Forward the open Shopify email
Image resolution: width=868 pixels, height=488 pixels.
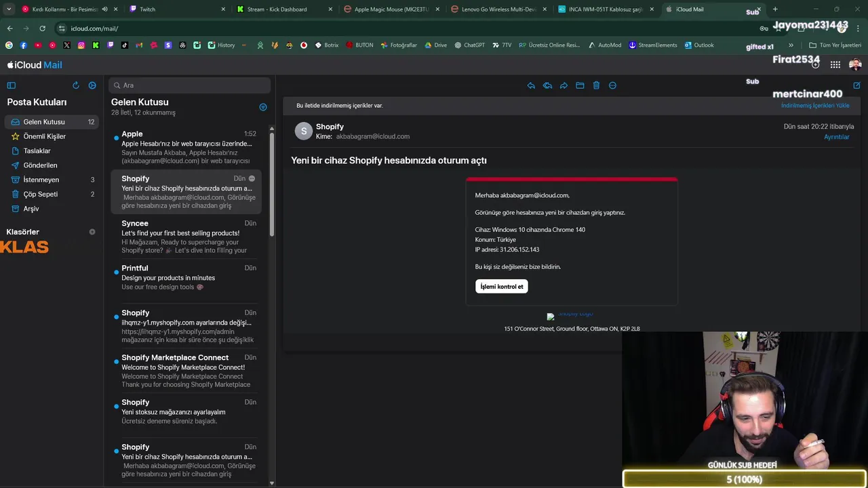[564, 85]
